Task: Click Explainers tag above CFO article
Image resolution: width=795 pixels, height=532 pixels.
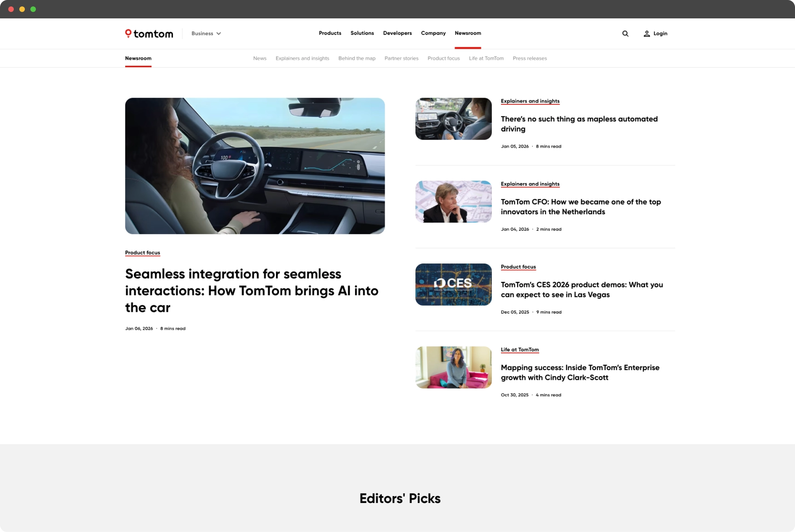Action: (530, 184)
